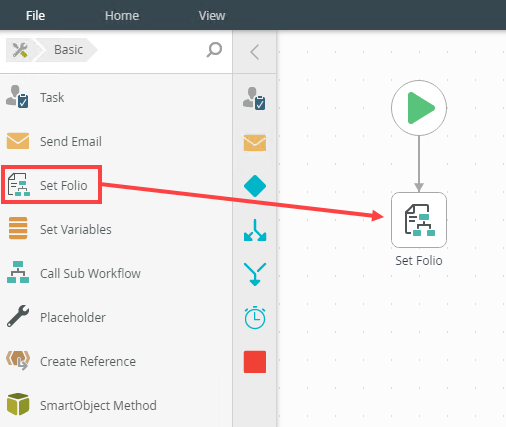Click the teal diamond Decision icon
Screen dimensions: 506x427
tap(255, 186)
